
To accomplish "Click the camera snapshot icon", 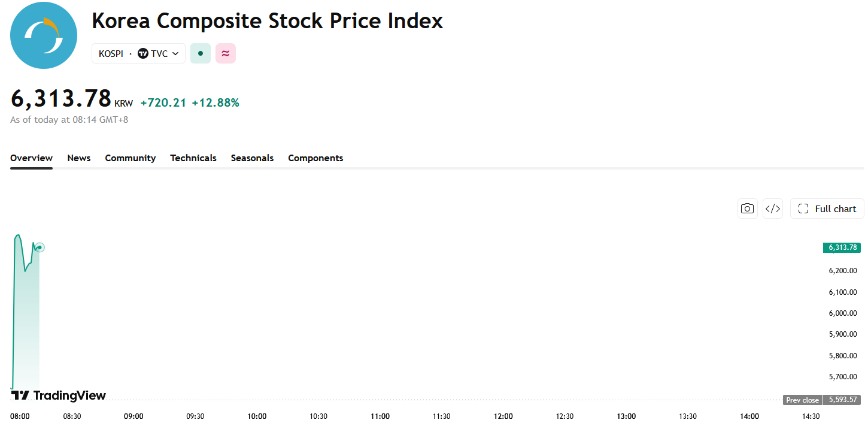I will click(x=747, y=209).
